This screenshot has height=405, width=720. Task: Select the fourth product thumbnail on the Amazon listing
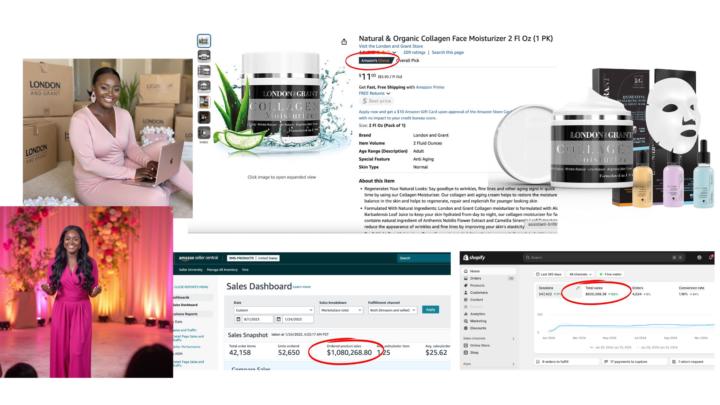[x=204, y=86]
